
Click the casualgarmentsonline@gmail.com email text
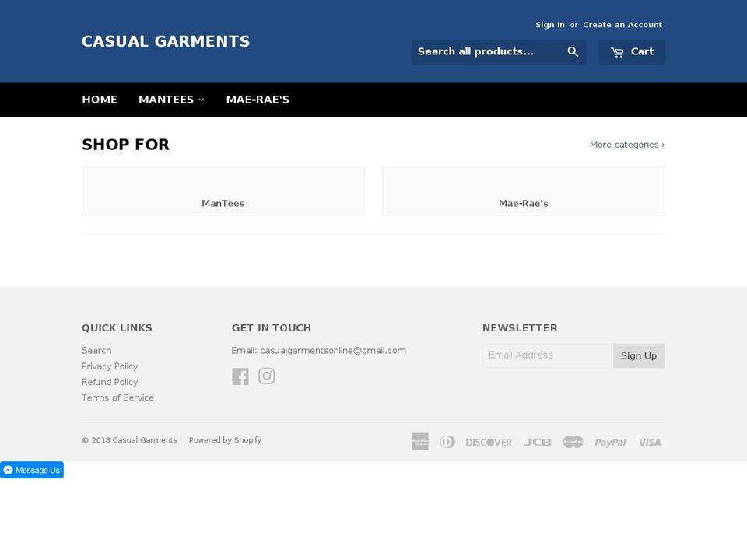(x=333, y=351)
